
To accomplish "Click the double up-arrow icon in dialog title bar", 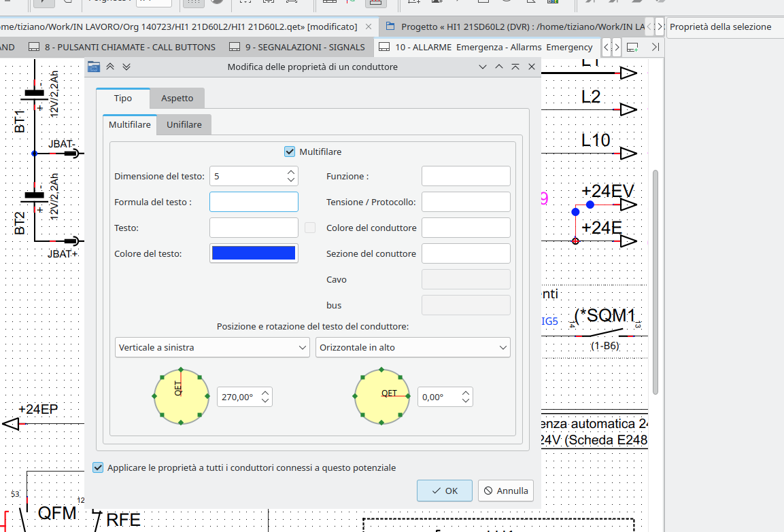I will 110,67.
